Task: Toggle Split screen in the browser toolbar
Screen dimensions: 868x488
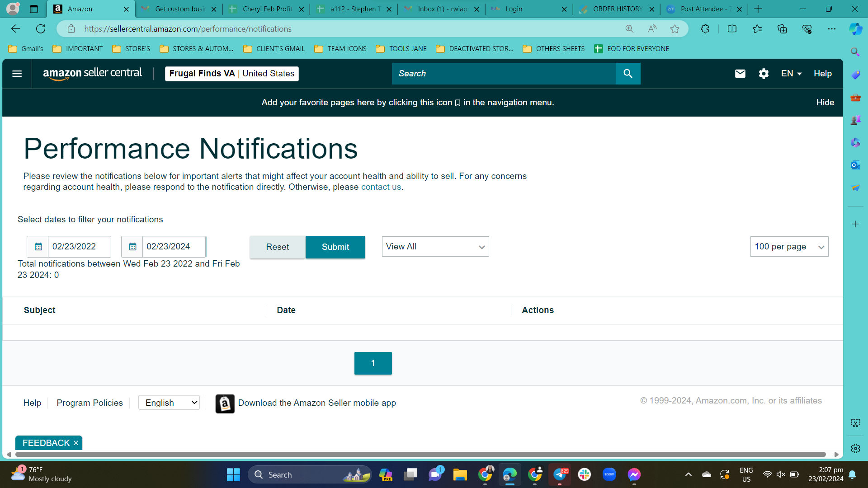Action: point(732,29)
